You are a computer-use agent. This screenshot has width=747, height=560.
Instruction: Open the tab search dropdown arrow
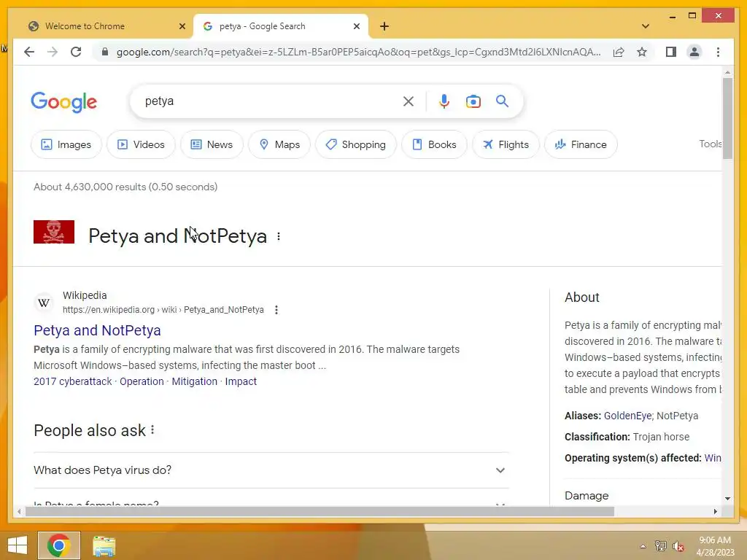(x=646, y=26)
